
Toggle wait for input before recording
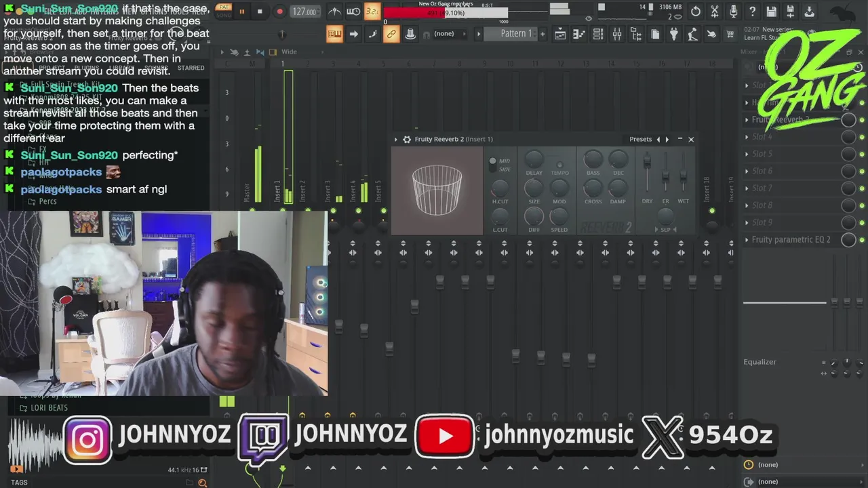(353, 12)
